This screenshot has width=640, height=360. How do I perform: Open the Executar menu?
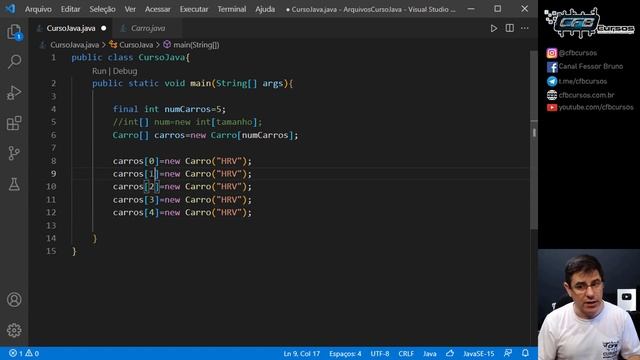[x=194, y=9]
